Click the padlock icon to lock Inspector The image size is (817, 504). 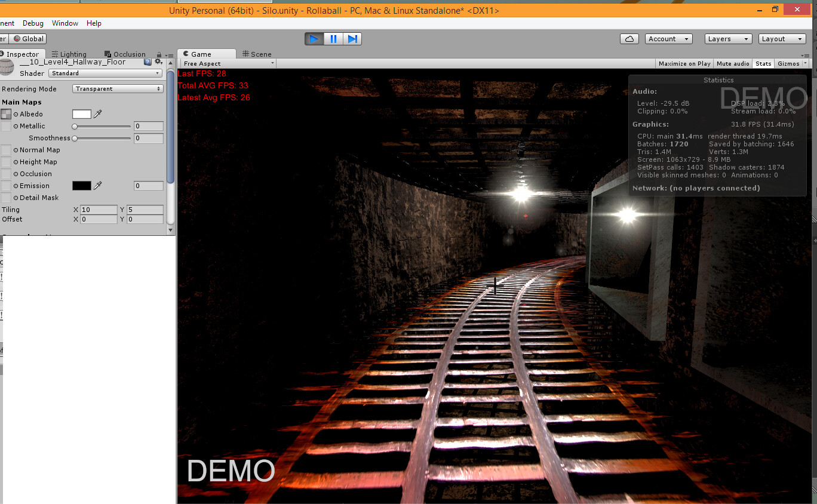158,54
